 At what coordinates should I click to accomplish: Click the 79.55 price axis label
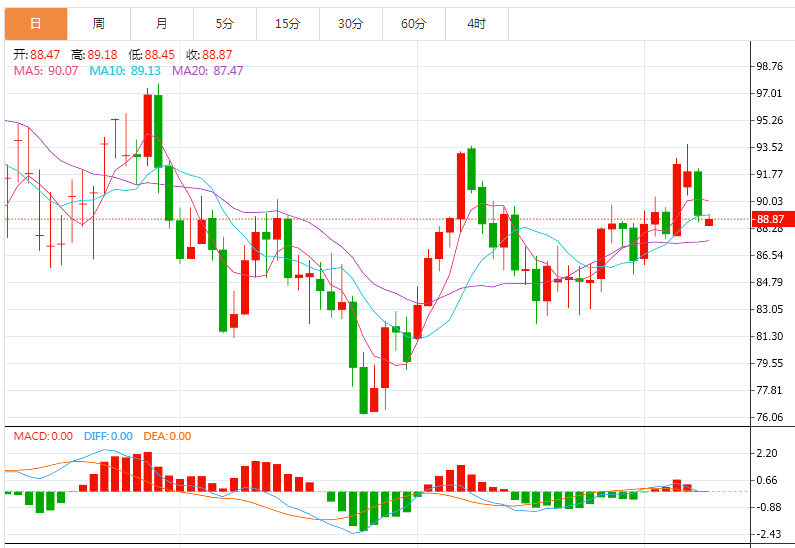[x=770, y=363]
